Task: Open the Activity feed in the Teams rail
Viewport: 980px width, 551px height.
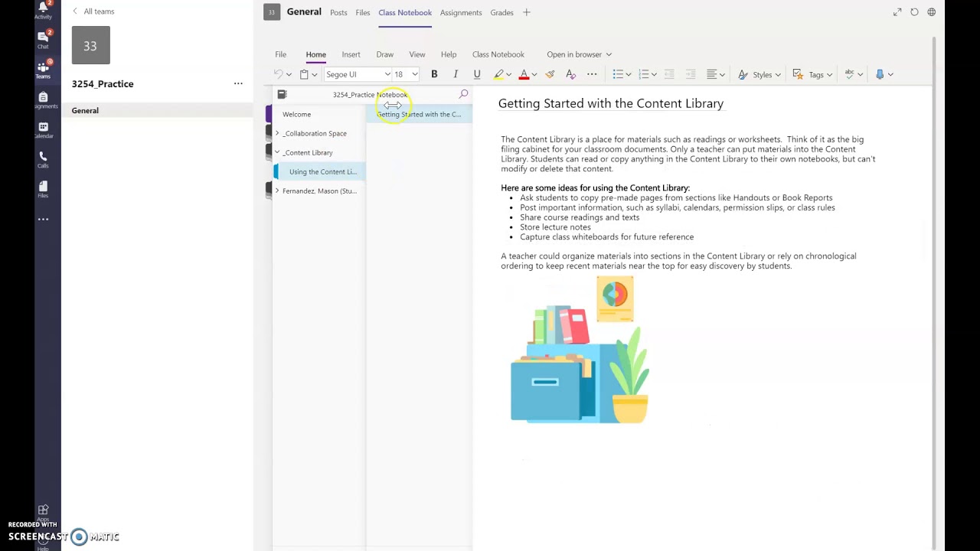Action: [x=43, y=10]
